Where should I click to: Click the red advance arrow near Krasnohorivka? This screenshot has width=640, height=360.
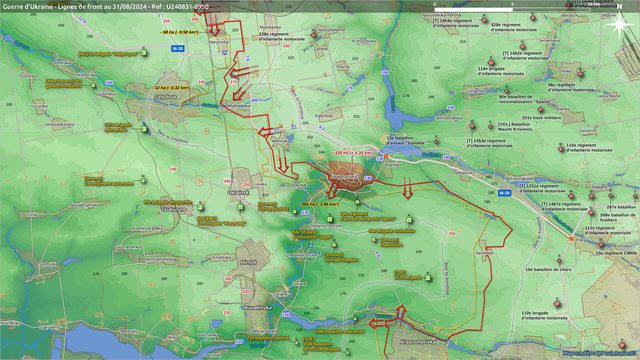point(401,313)
